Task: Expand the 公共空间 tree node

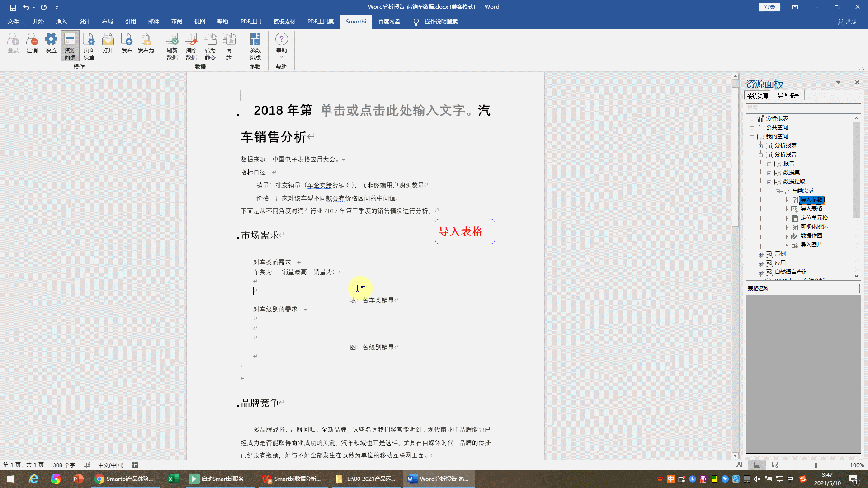Action: tap(752, 128)
